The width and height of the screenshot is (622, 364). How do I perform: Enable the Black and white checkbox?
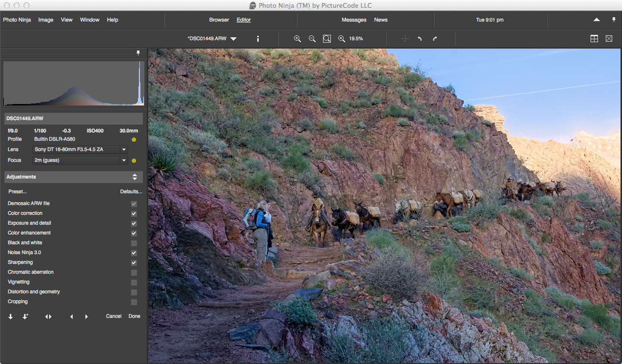[x=134, y=243]
